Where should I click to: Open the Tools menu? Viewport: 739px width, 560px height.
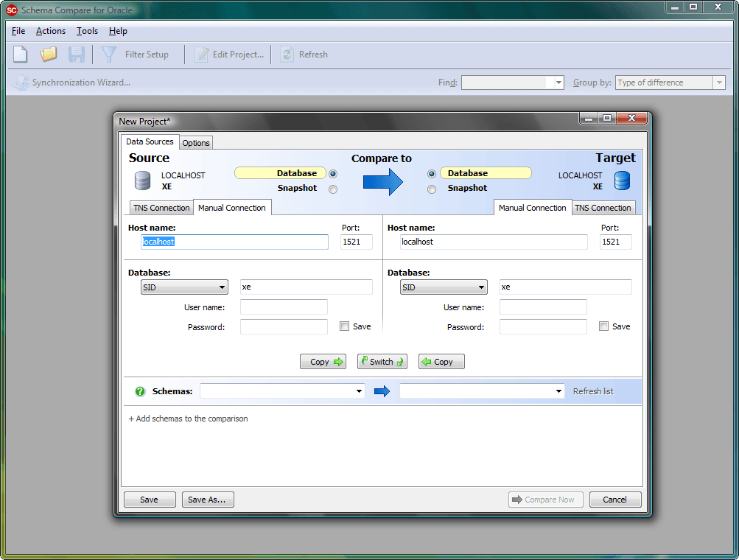(87, 31)
